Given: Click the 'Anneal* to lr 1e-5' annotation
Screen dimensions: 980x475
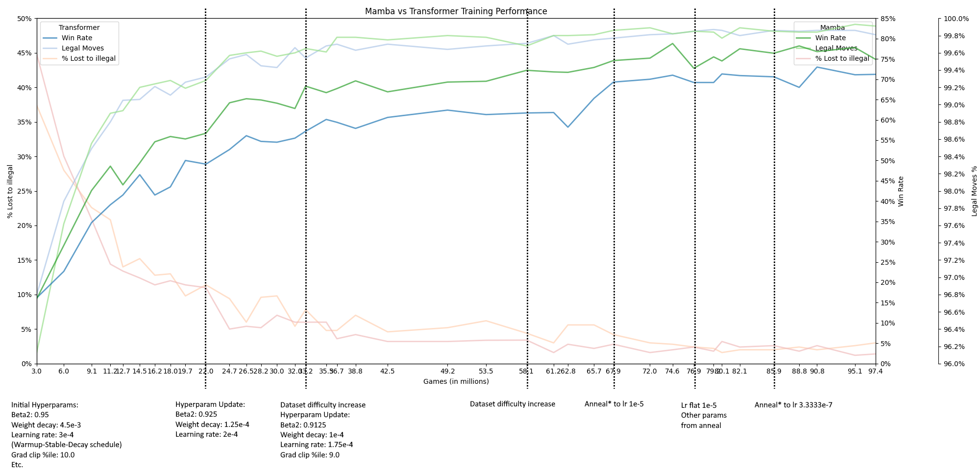Looking at the screenshot, I should pyautogui.click(x=614, y=404).
